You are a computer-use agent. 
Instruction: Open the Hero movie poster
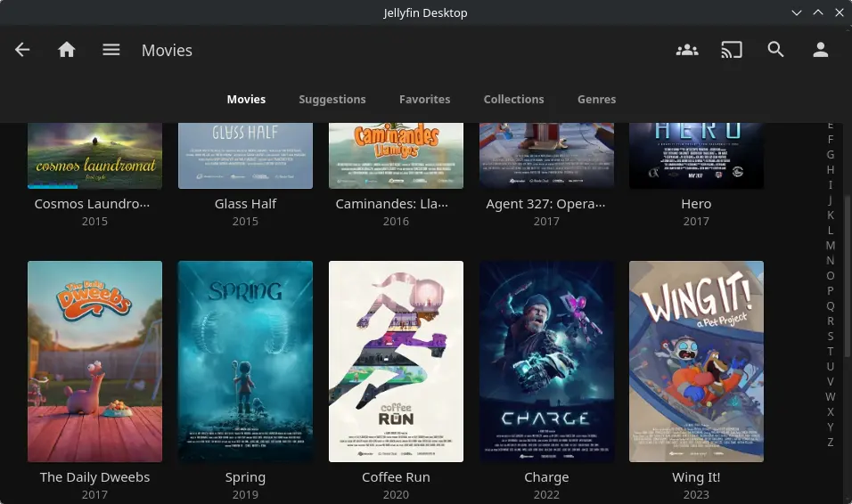[x=696, y=156]
